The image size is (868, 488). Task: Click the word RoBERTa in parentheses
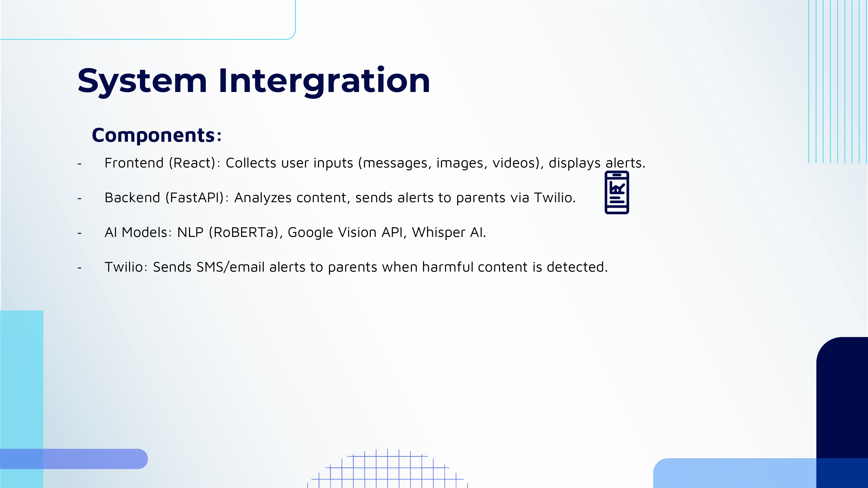pyautogui.click(x=244, y=232)
